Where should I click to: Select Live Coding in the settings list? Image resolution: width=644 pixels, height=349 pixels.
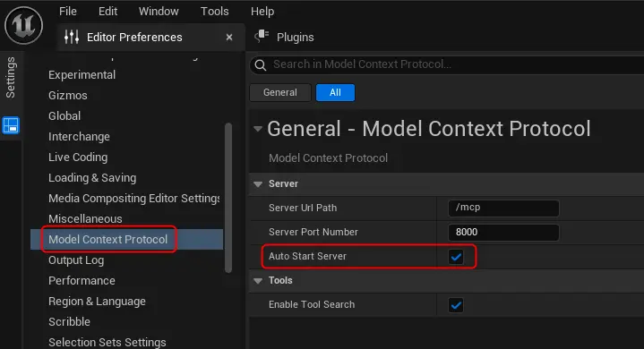tap(78, 157)
